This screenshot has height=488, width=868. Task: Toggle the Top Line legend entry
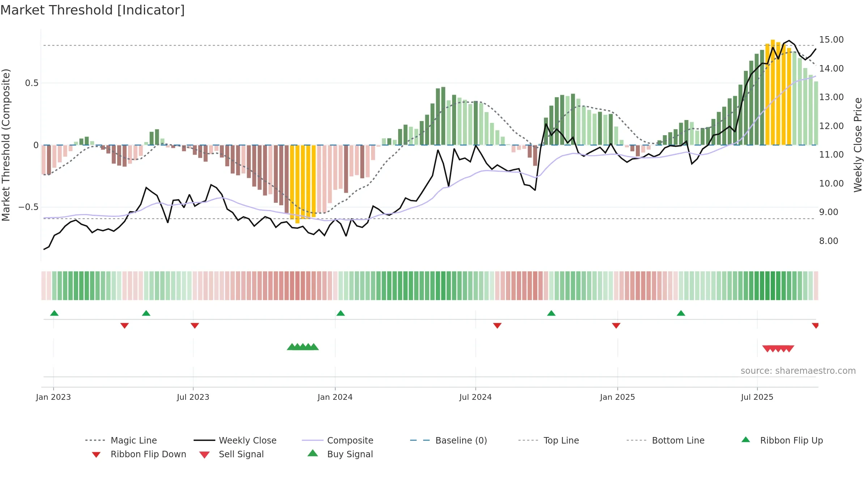[548, 440]
